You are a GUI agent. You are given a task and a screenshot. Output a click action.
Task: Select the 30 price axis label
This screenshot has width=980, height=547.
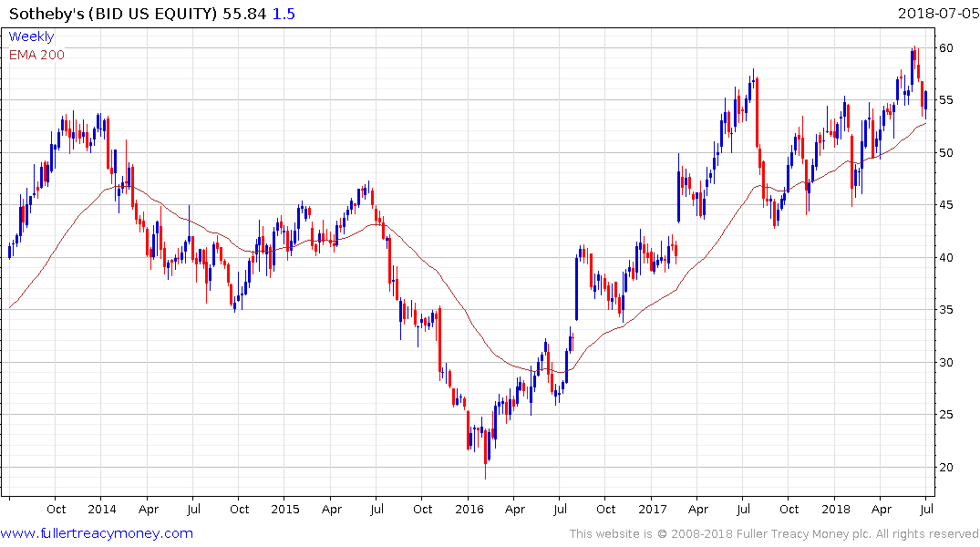(x=945, y=363)
